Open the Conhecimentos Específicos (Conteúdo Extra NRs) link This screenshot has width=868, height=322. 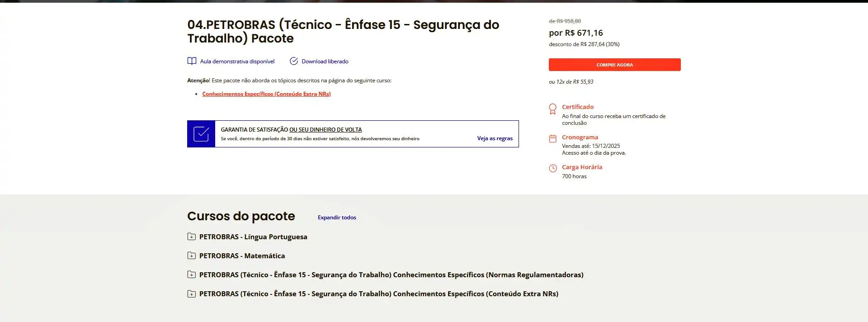(266, 94)
